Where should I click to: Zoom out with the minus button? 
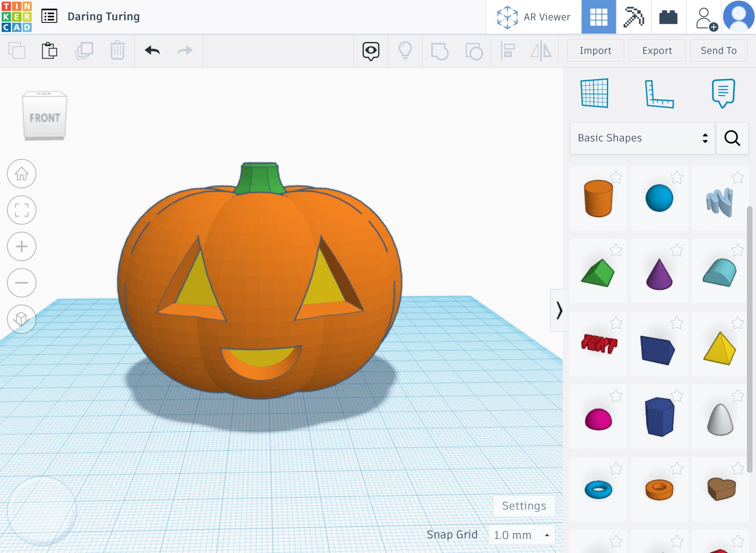22,283
